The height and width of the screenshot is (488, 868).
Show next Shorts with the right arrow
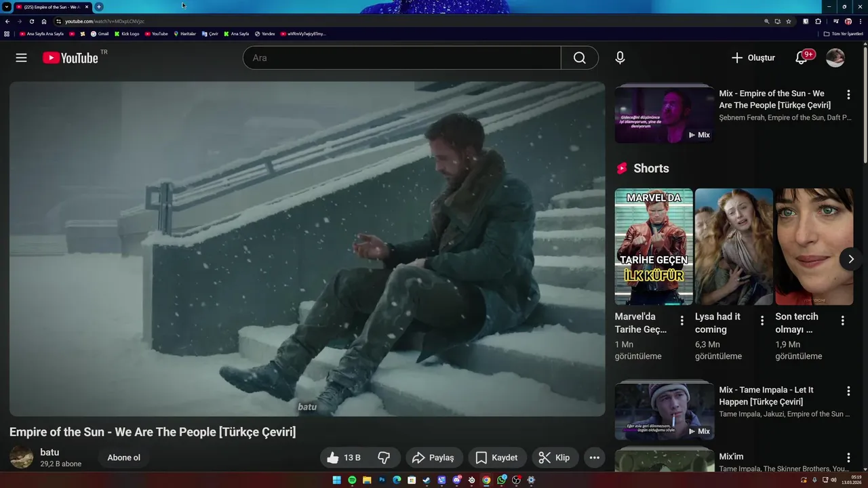click(851, 259)
